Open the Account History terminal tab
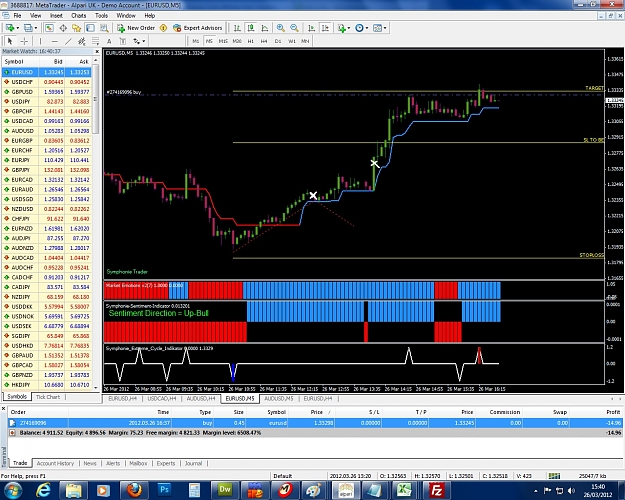This screenshot has width=625, height=500. click(55, 463)
